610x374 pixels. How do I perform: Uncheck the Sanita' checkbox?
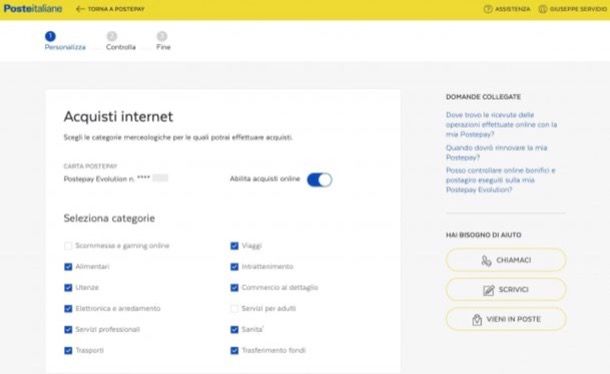click(234, 330)
